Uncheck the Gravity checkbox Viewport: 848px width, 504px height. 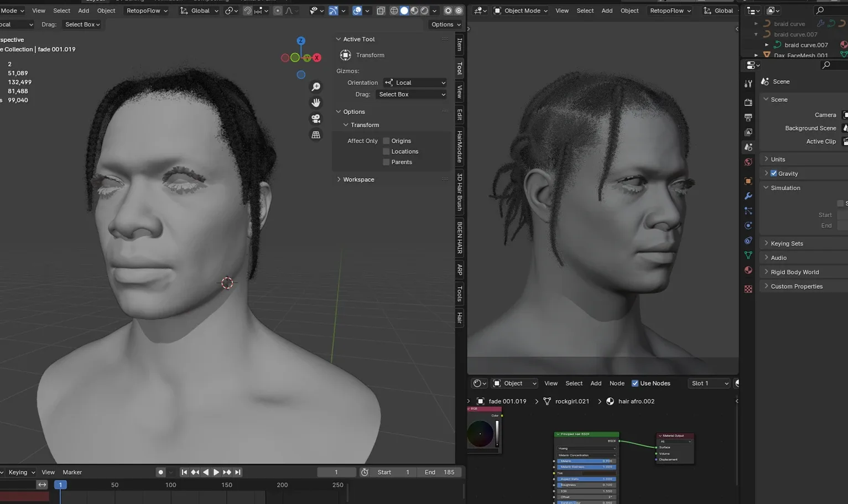(x=774, y=174)
